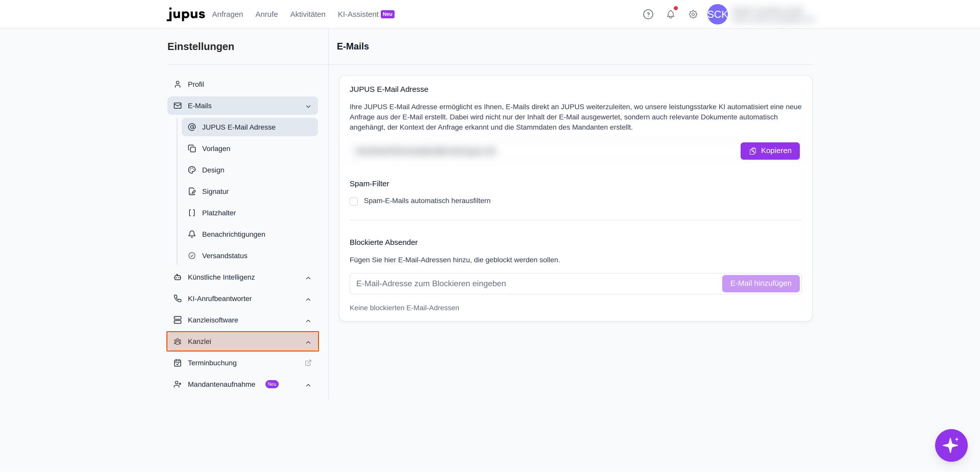Open Terminbuchung external link icon

click(308, 363)
